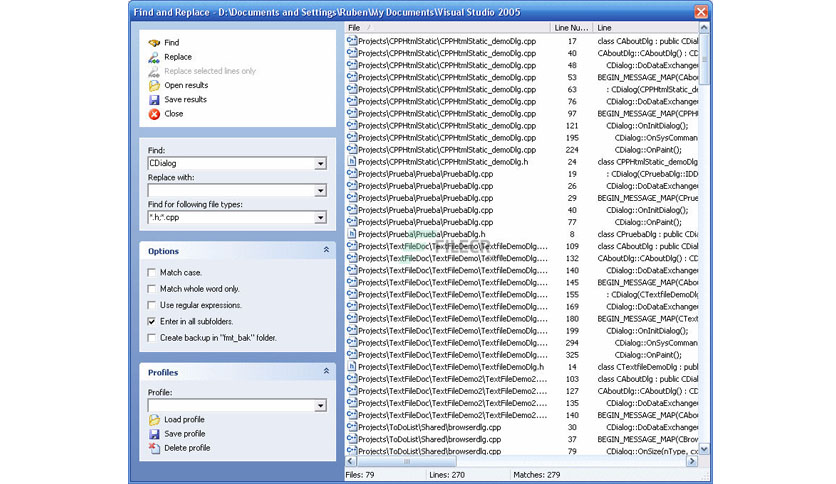This screenshot has width=836, height=484.
Task: Click the Open results link
Action: [x=186, y=85]
